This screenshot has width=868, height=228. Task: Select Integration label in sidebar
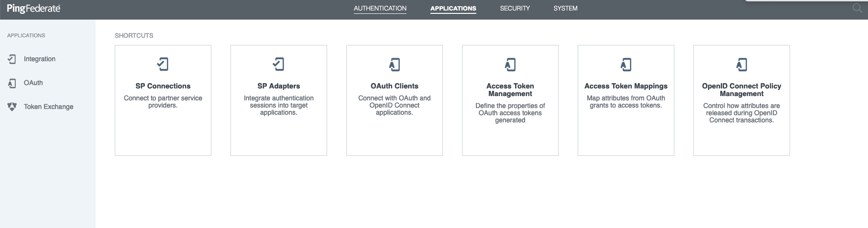(x=40, y=59)
